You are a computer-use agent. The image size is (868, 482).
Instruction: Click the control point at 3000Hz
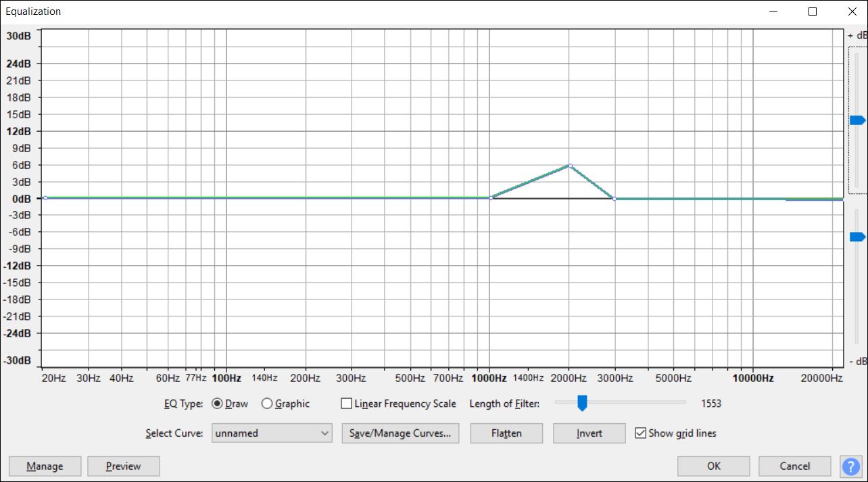[x=614, y=198]
